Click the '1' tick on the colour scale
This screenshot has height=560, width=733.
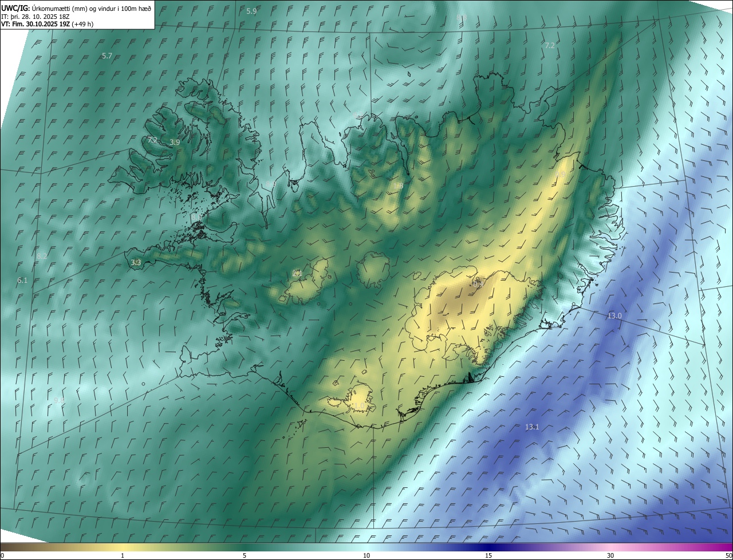click(x=123, y=555)
